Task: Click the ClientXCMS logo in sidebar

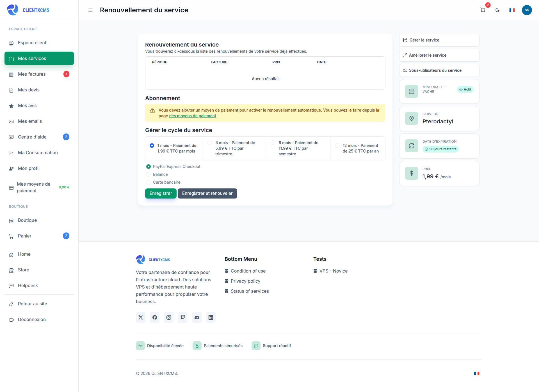Action: 28,10
